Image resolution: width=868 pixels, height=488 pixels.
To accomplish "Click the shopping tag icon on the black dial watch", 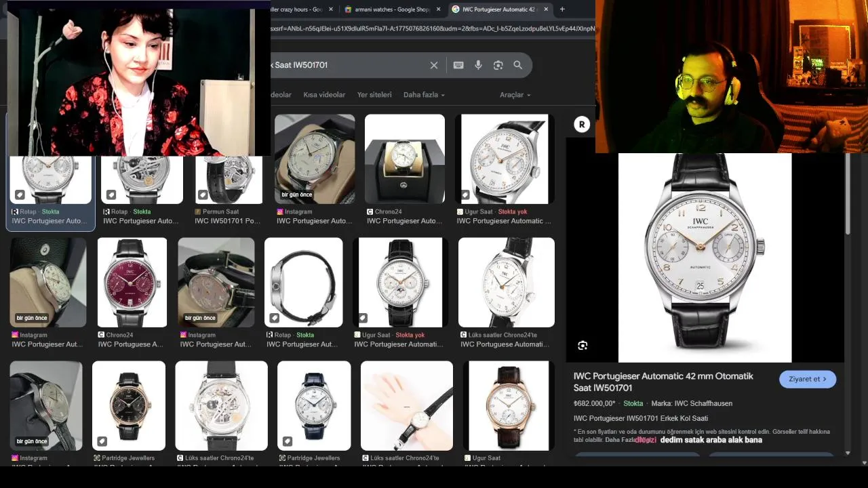I will click(102, 441).
